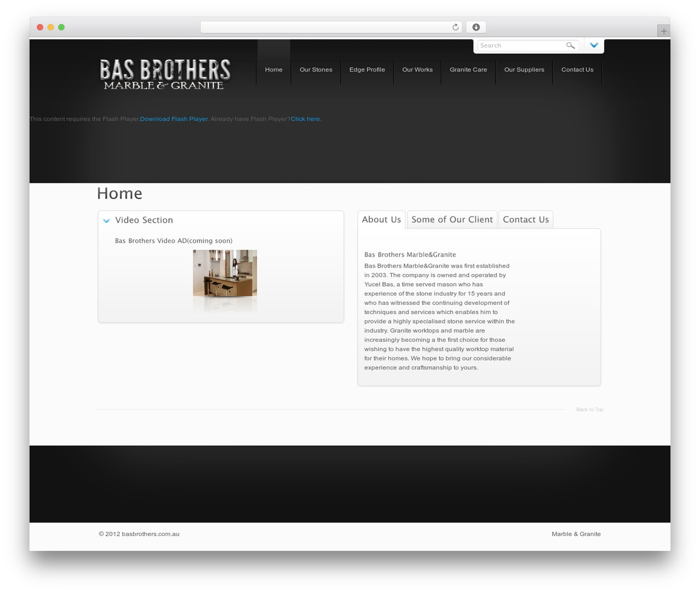Visit the Our Suppliers page

click(524, 69)
